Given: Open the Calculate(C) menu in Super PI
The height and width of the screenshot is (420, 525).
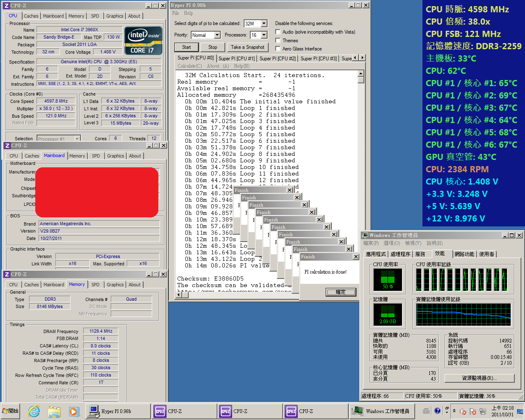Looking at the screenshot, I should pyautogui.click(x=189, y=66).
